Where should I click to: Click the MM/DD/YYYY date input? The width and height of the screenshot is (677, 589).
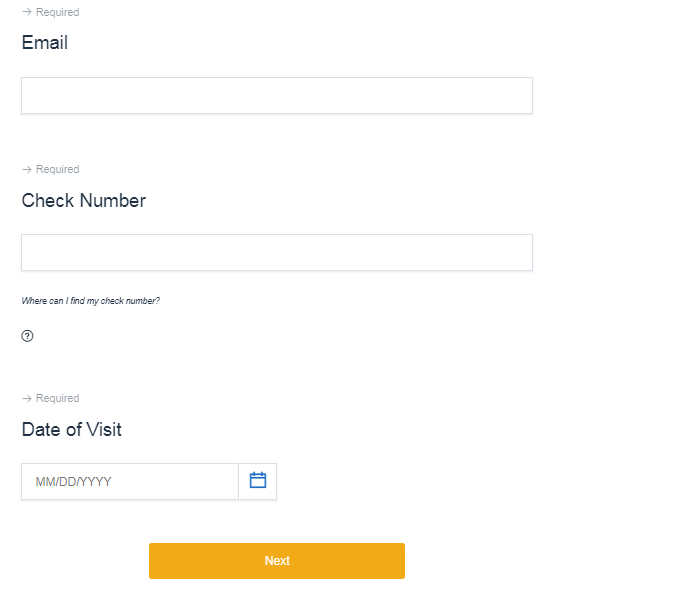point(130,481)
